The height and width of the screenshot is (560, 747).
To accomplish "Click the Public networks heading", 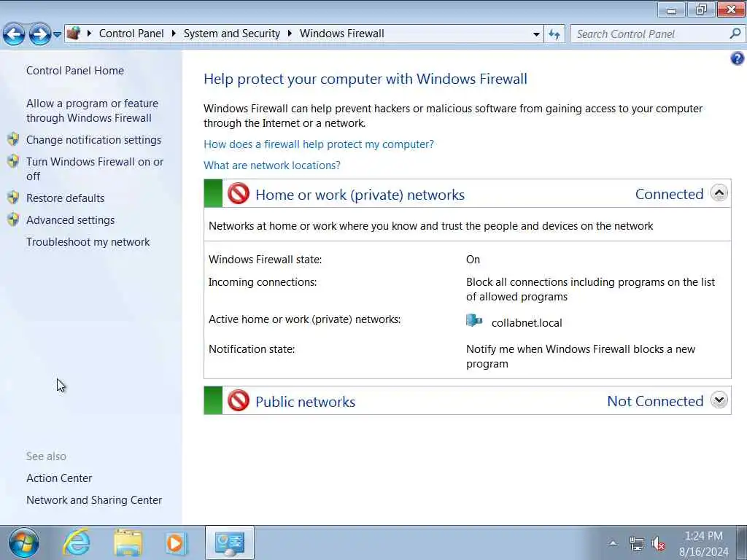I will [x=306, y=402].
